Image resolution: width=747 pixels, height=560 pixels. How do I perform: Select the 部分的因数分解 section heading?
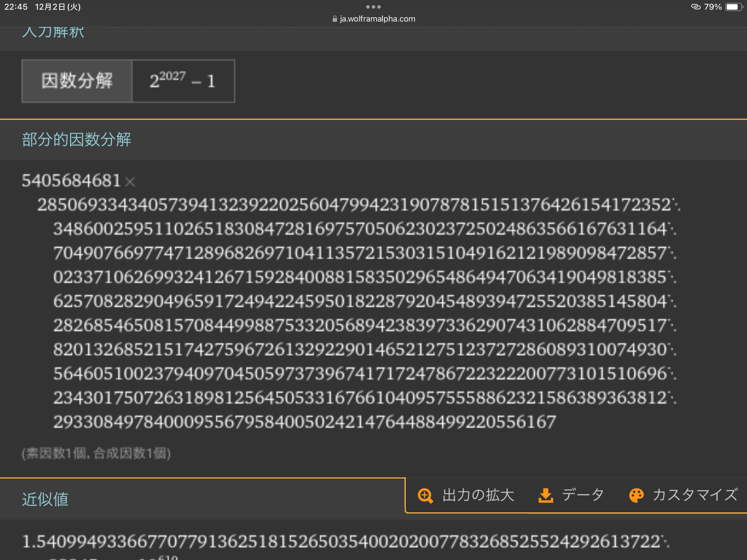point(76,140)
